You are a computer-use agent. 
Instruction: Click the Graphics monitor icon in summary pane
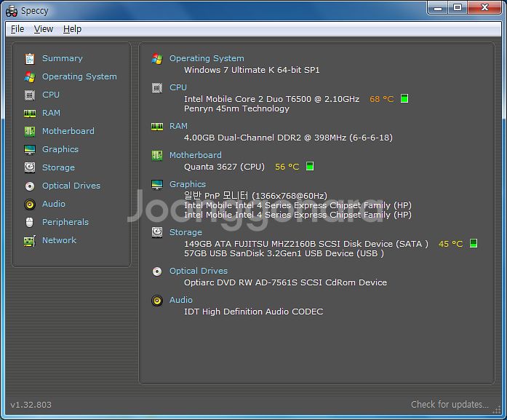coord(157,184)
